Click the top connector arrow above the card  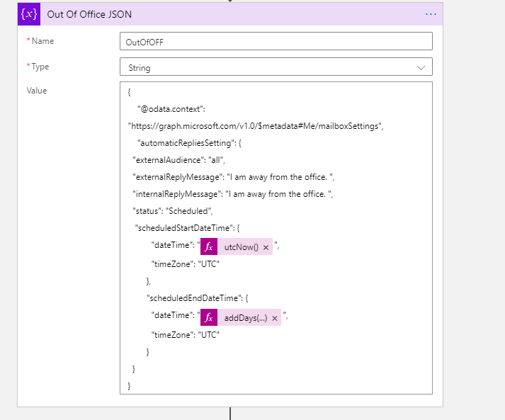point(230,1)
